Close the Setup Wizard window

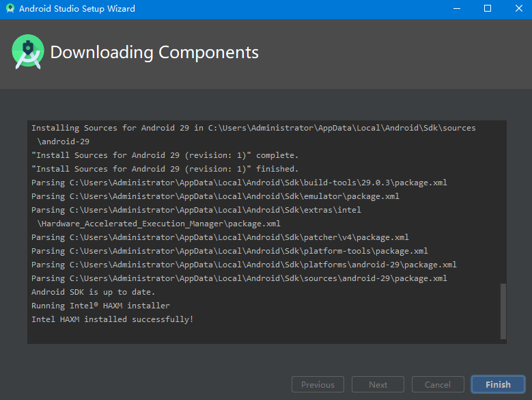pos(519,8)
